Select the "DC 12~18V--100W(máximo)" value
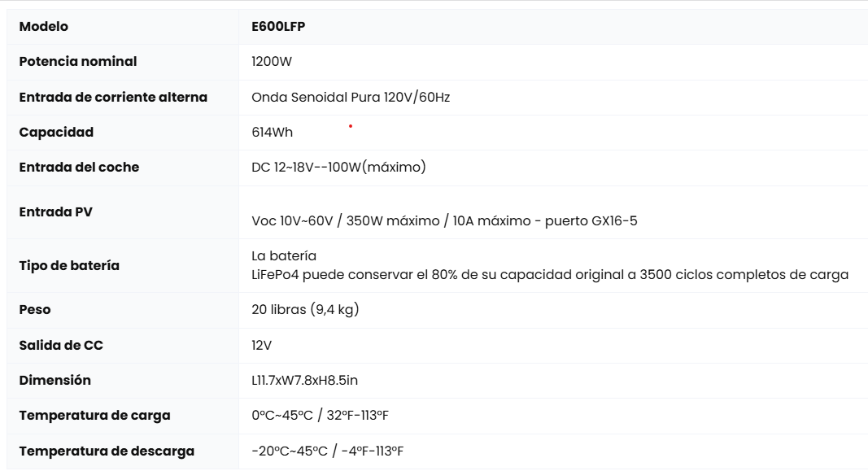 [338, 168]
